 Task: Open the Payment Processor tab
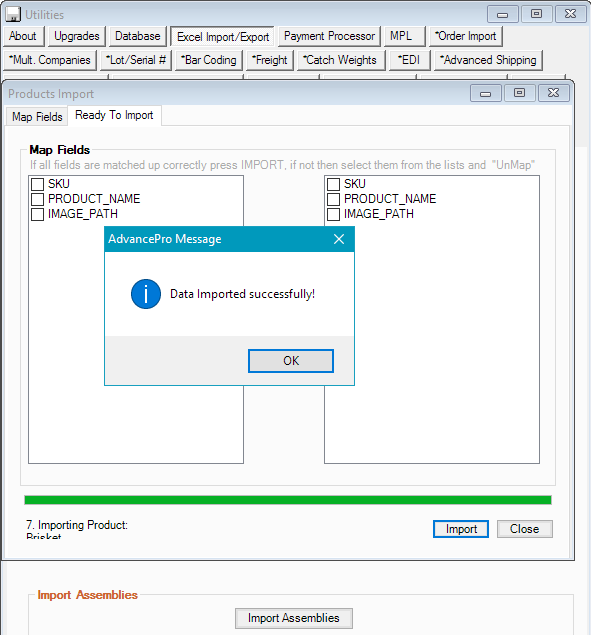click(x=329, y=36)
